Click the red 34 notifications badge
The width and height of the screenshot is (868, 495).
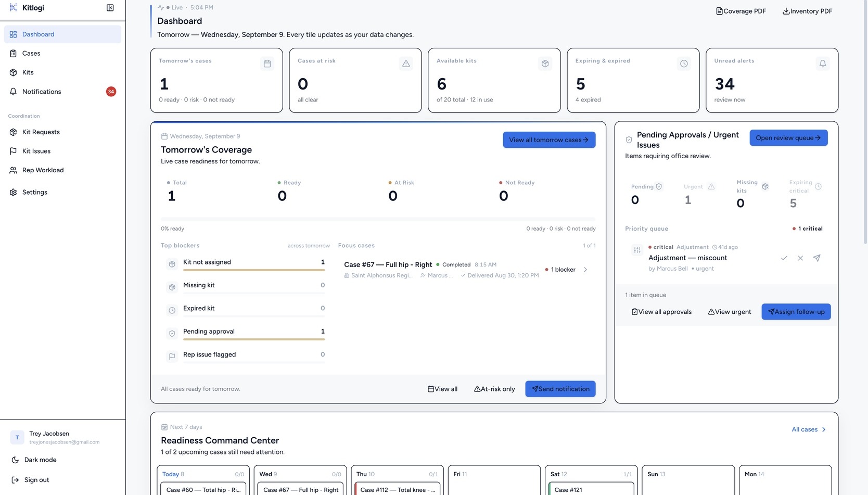click(x=111, y=92)
